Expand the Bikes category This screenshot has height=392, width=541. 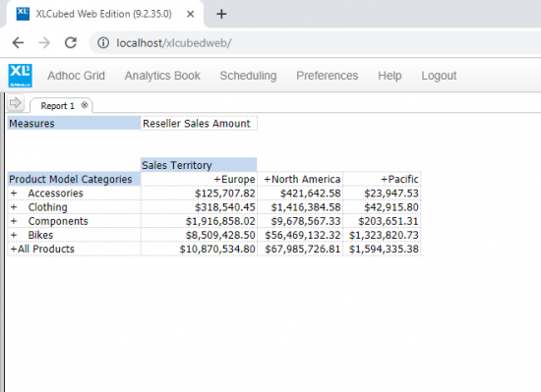click(14, 235)
